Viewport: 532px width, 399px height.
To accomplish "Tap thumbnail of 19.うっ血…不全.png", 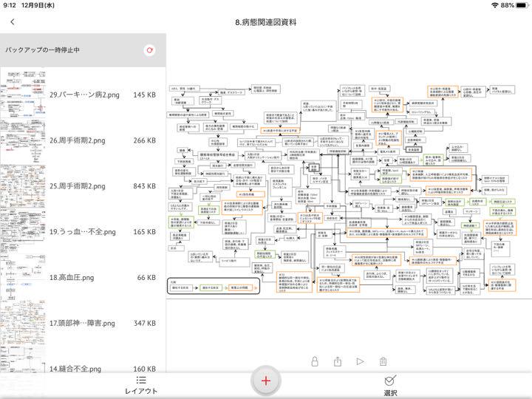I will 23,232.
